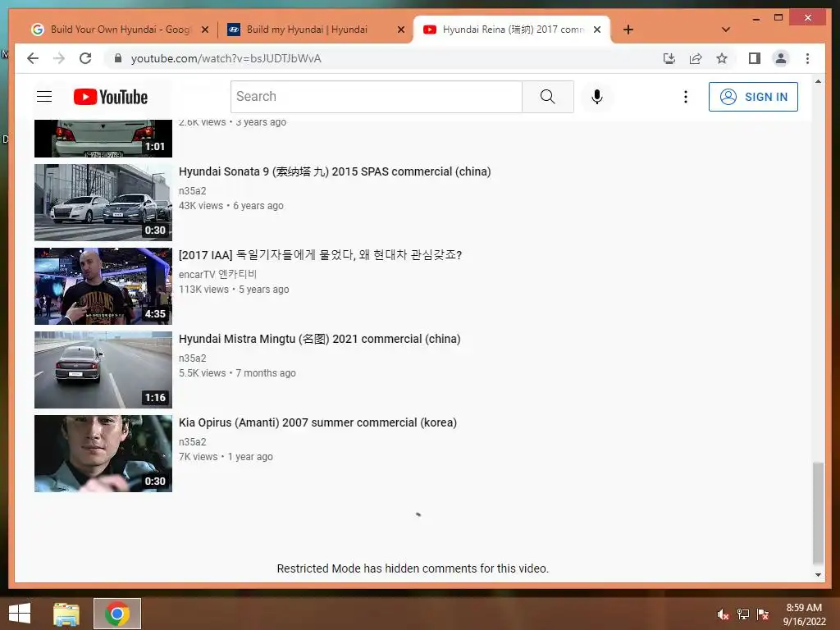View site info via the padlock icon

[x=118, y=58]
